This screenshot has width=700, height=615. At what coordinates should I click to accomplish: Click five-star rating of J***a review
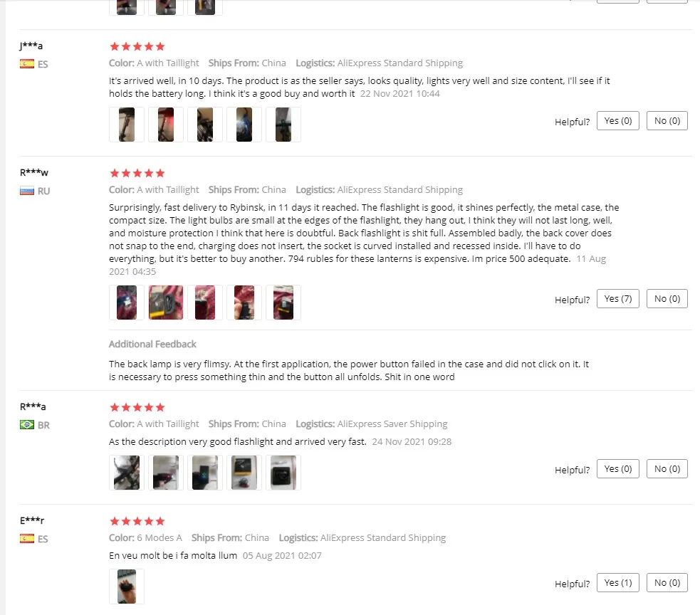[x=137, y=46]
